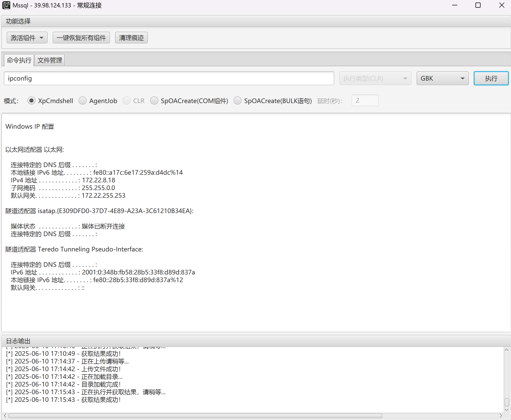Minimize the Mssql window
Image resolution: width=511 pixels, height=420 pixels.
click(454, 5)
